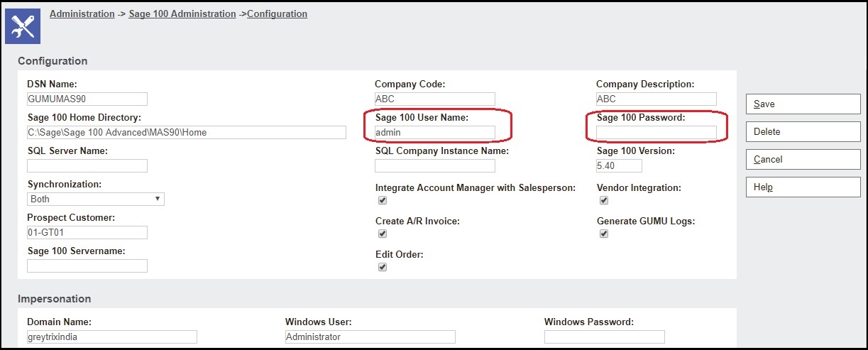
Task: Toggle the Generate GUMU Logs checkbox
Action: point(604,234)
